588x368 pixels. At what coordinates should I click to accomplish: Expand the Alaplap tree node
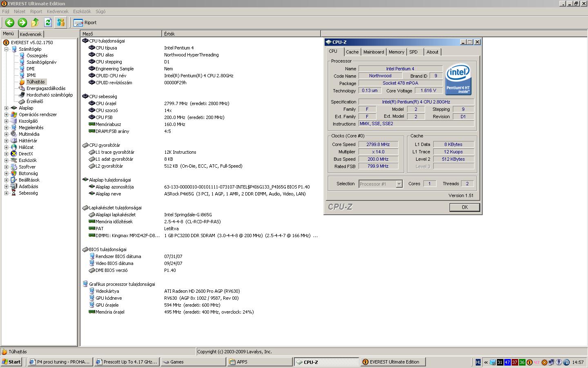coord(7,108)
